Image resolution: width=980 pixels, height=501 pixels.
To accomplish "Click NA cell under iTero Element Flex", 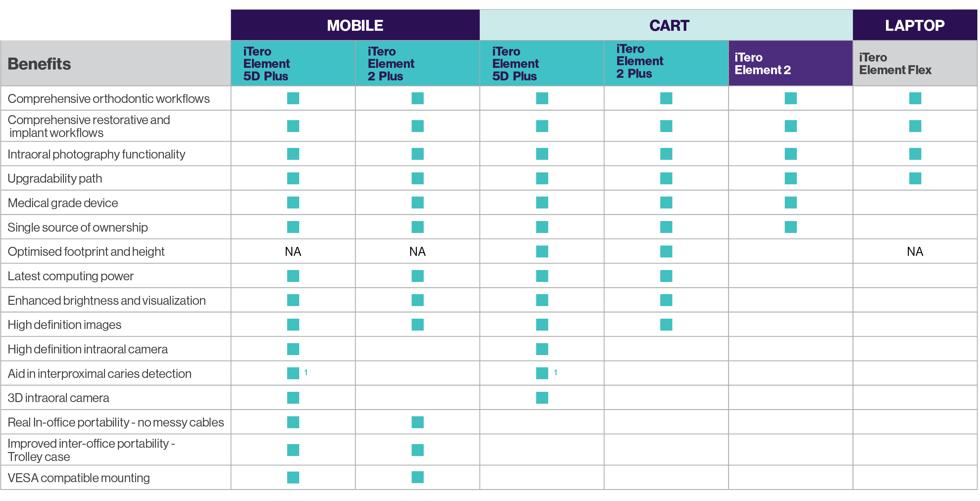I will coord(914,251).
